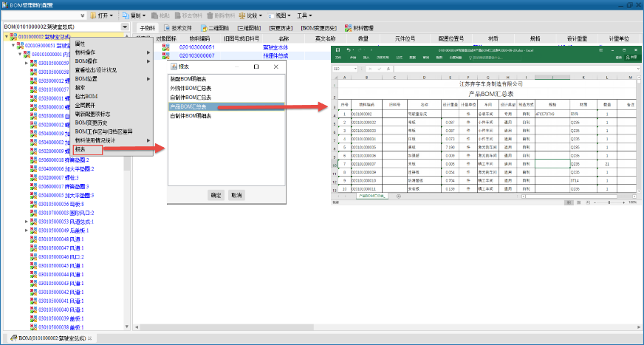Click the 材料管理 tab icon
The width and height of the screenshot is (644, 345).
(x=341, y=28)
